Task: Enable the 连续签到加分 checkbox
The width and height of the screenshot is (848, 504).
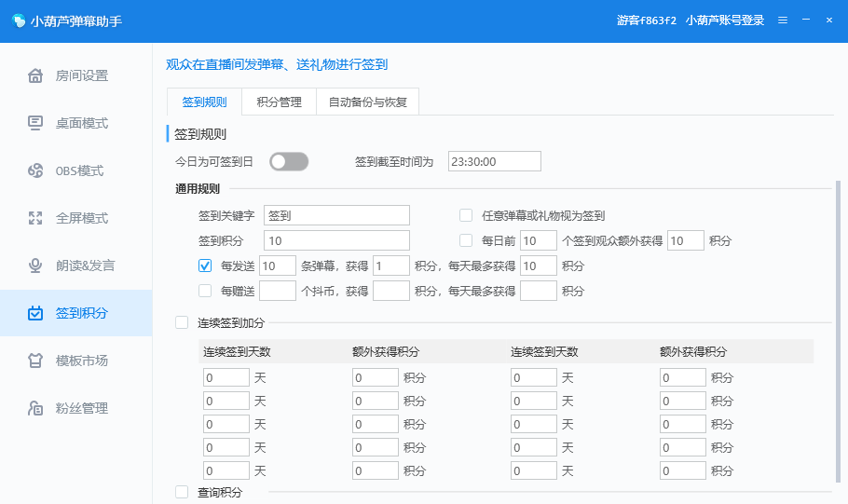Action: (182, 322)
